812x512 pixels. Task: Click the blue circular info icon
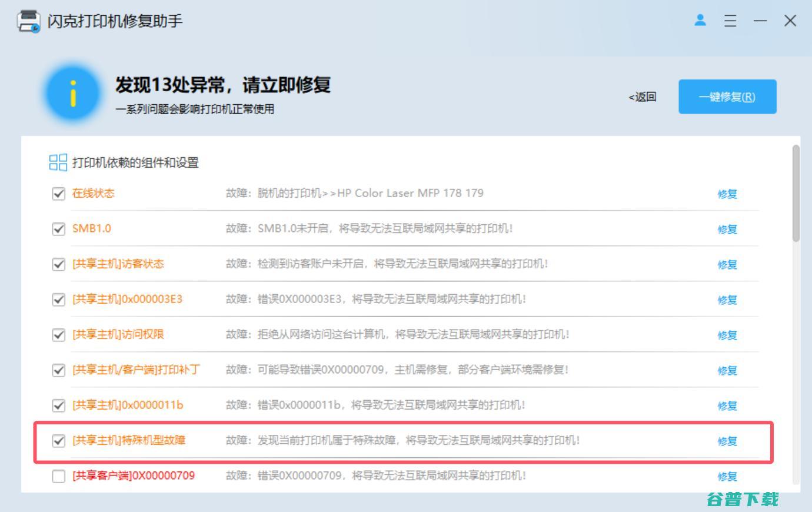[72, 94]
